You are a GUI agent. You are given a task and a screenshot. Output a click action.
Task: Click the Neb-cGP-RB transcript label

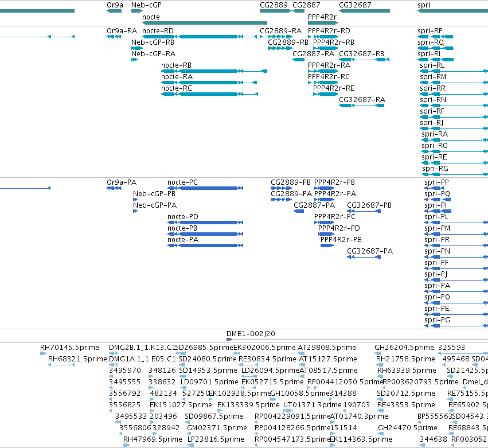(x=153, y=42)
